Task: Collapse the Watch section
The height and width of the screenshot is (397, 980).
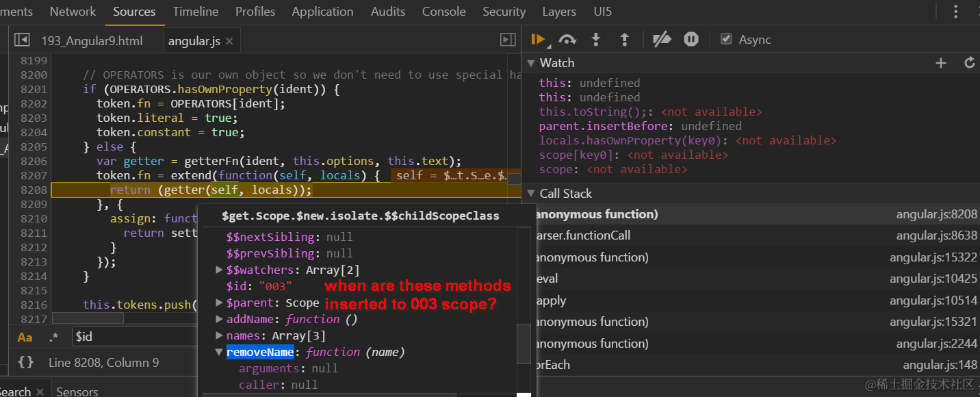Action: point(531,63)
